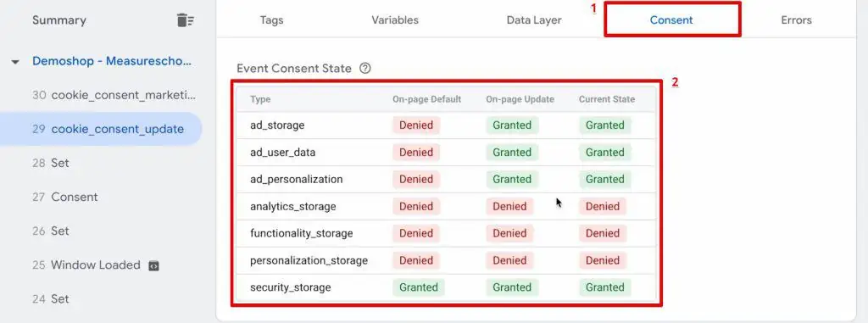Select the Demoshop - Measureschool container
The height and width of the screenshot is (323, 868).
[112, 62]
